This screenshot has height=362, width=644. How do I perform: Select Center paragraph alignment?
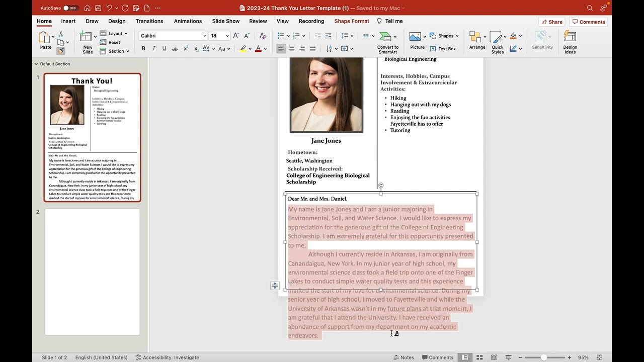291,49
